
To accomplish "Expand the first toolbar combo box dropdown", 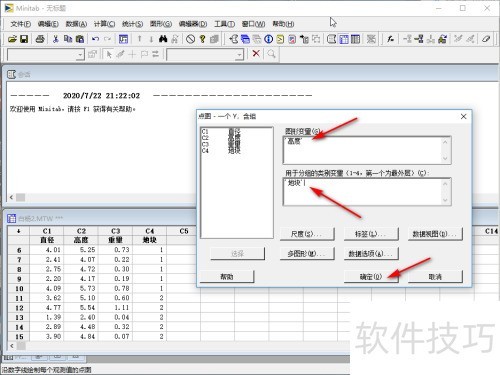I will tap(80, 54).
